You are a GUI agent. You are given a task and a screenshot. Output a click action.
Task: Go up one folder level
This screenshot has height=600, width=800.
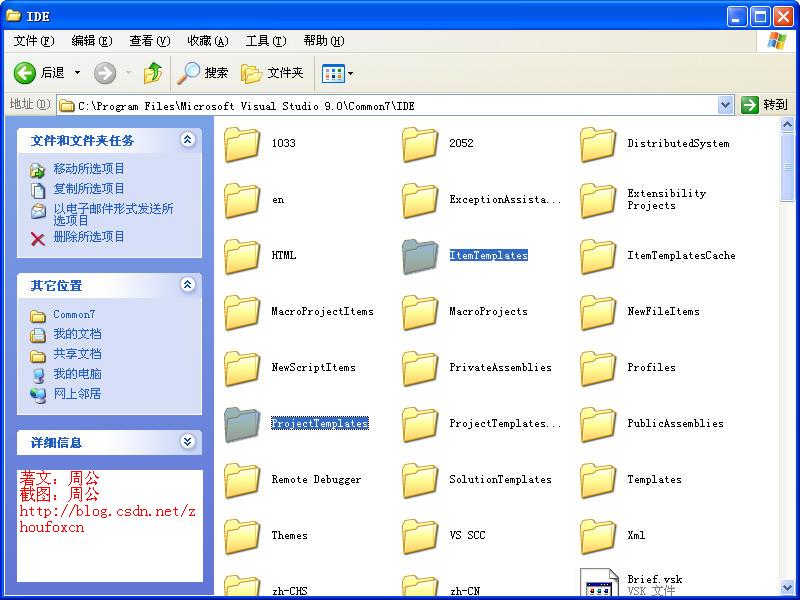153,73
